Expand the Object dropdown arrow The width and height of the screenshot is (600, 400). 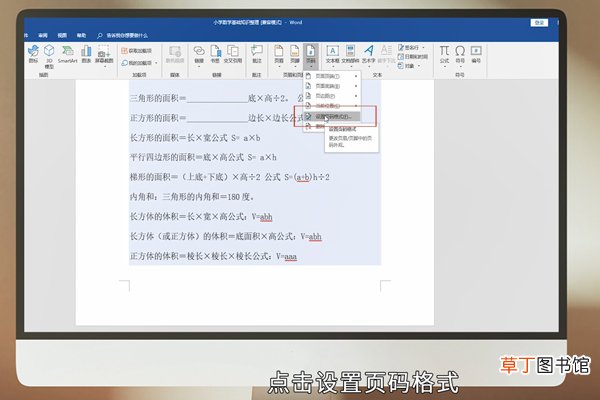pos(419,66)
